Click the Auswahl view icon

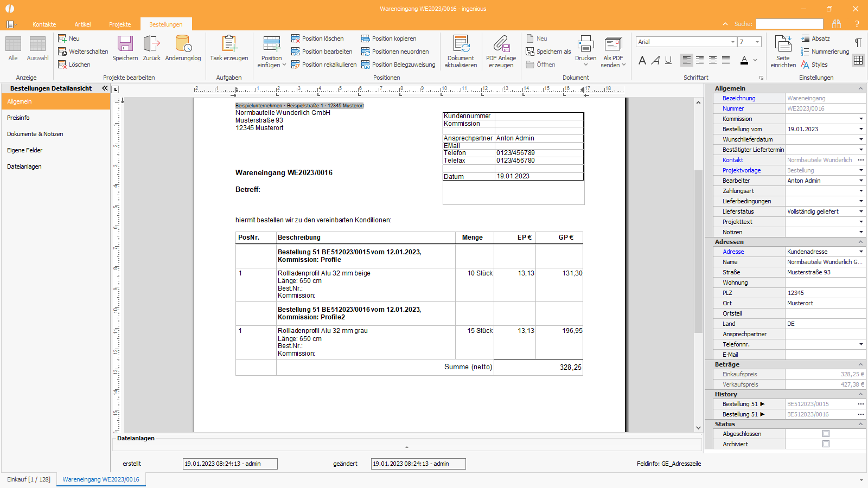(37, 44)
